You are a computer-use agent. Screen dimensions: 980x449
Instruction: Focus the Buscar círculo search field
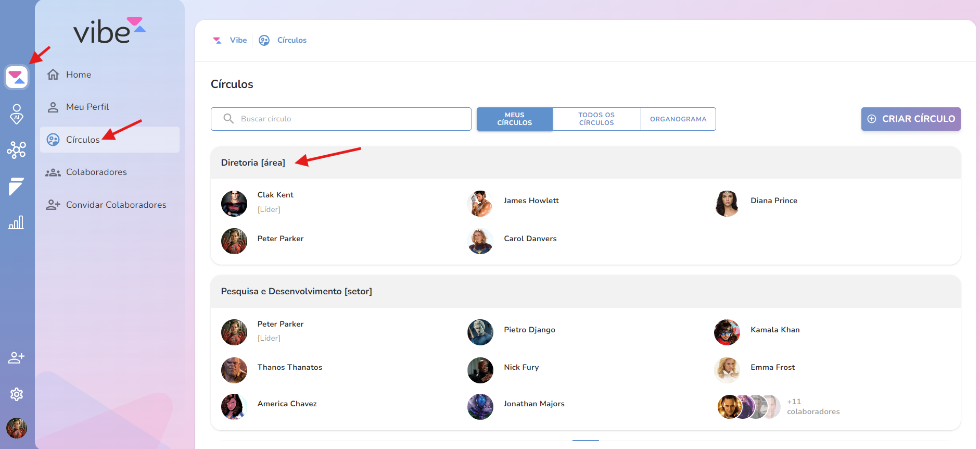(341, 119)
